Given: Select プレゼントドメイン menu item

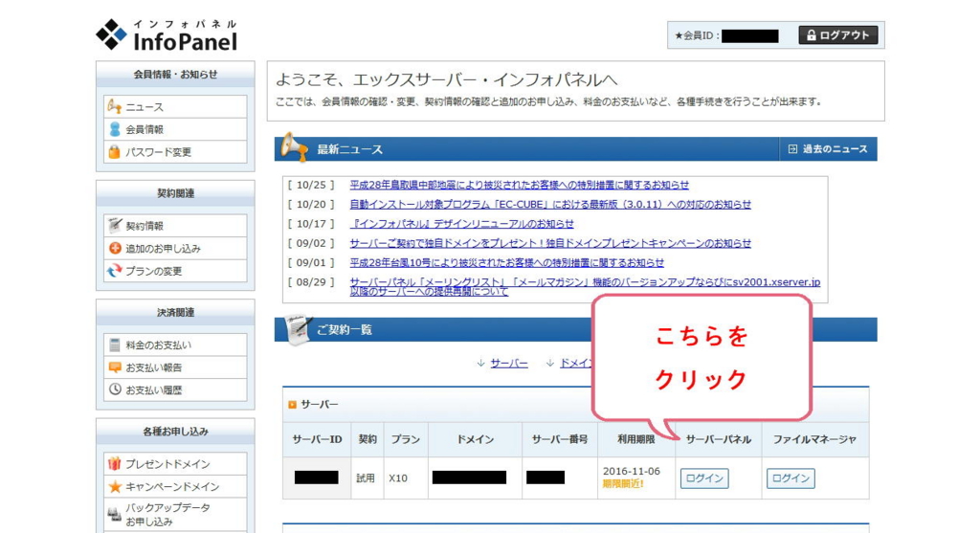Looking at the screenshot, I should pyautogui.click(x=175, y=464).
